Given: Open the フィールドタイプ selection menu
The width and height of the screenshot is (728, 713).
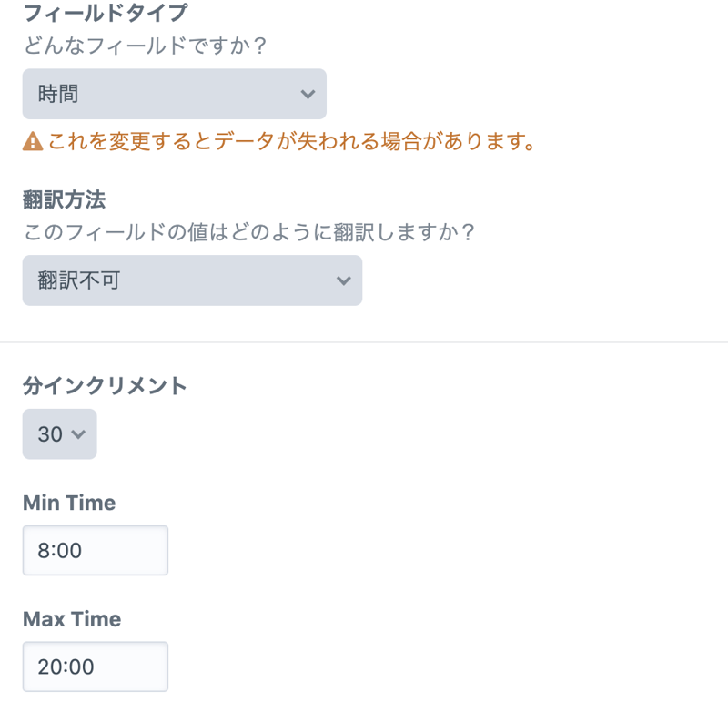Looking at the screenshot, I should pyautogui.click(x=173, y=94).
